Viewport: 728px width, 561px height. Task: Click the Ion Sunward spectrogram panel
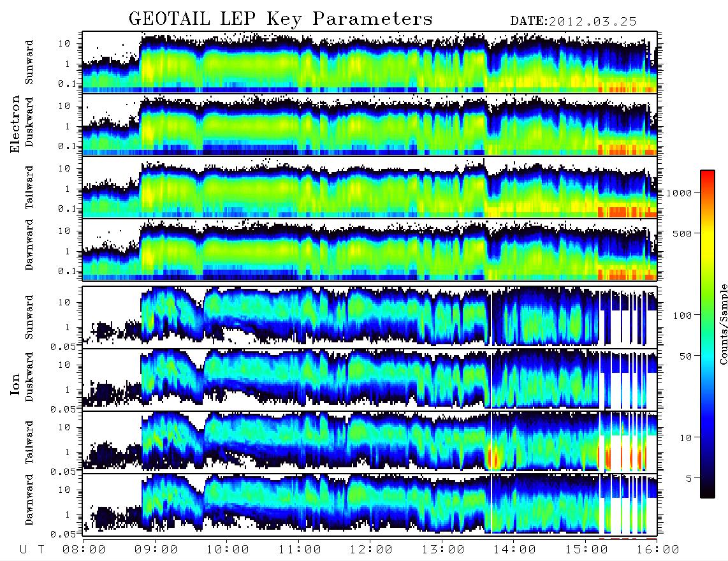coord(370,317)
